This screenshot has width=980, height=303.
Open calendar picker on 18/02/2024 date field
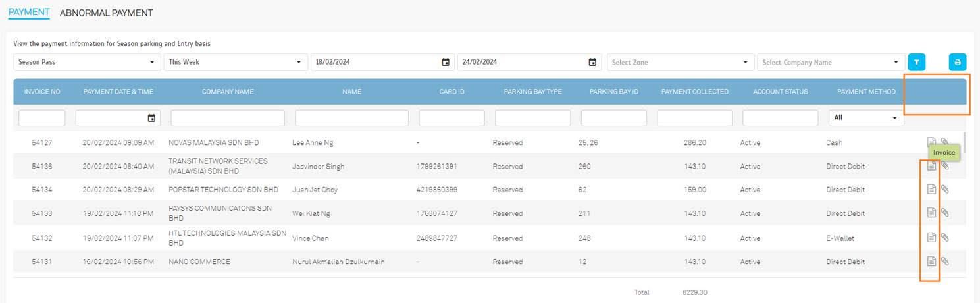point(446,63)
